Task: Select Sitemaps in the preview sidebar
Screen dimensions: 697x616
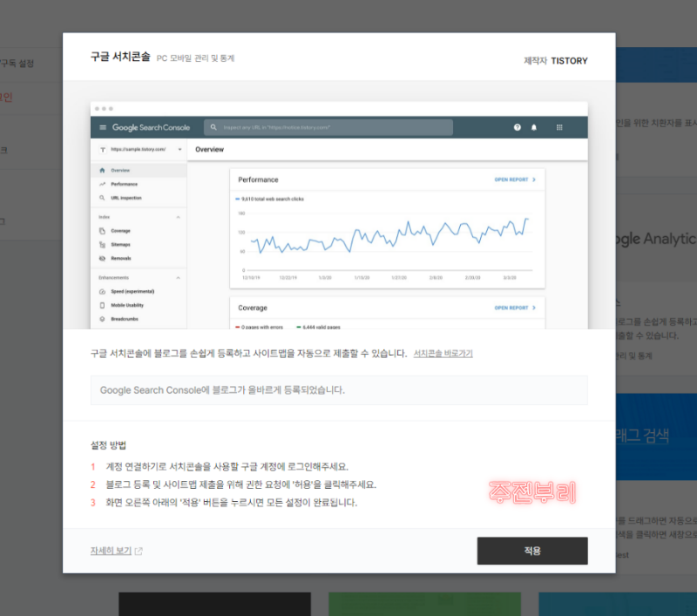Action: coord(139,245)
